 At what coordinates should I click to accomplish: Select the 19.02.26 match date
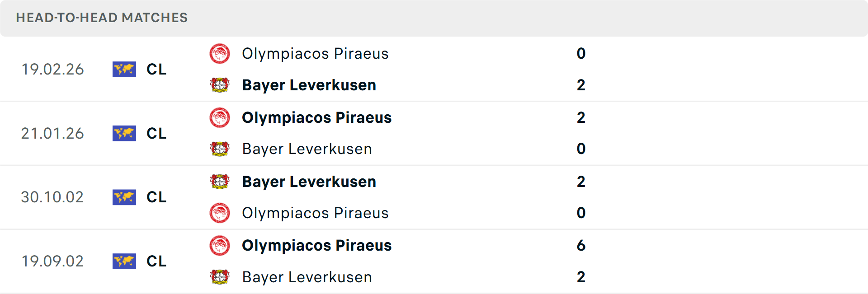pyautogui.click(x=52, y=70)
